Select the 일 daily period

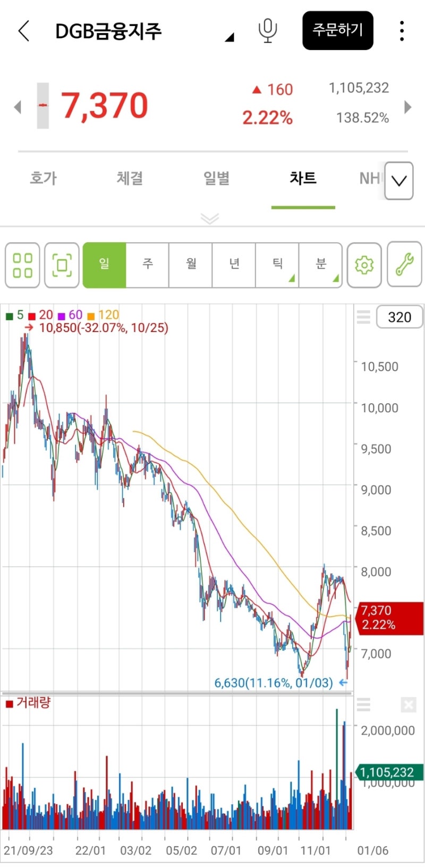tap(104, 265)
